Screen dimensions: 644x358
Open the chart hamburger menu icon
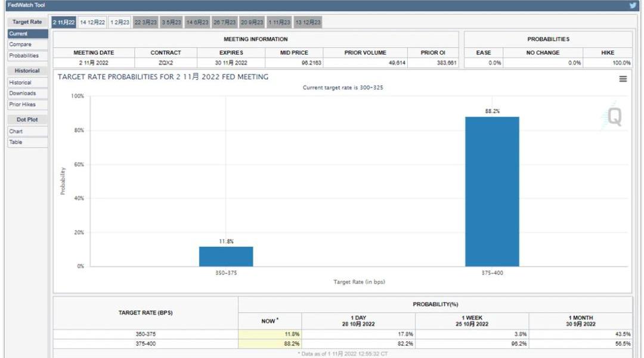(623, 79)
